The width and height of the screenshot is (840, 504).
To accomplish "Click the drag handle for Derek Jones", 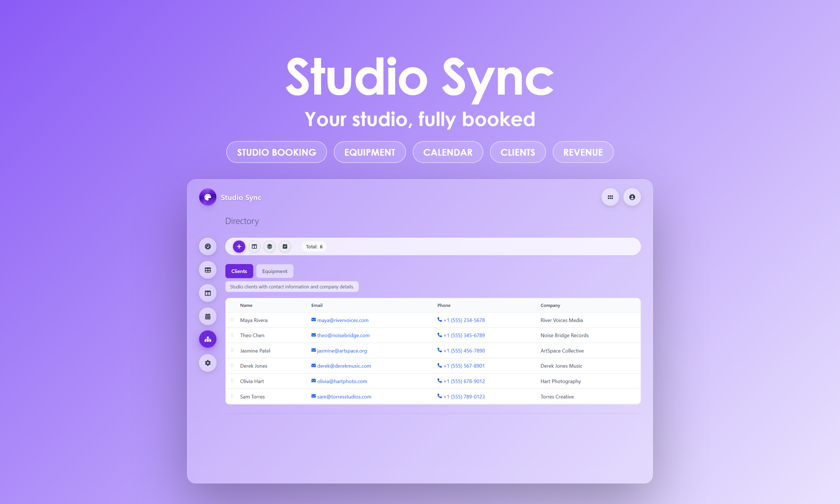I will pos(232,365).
